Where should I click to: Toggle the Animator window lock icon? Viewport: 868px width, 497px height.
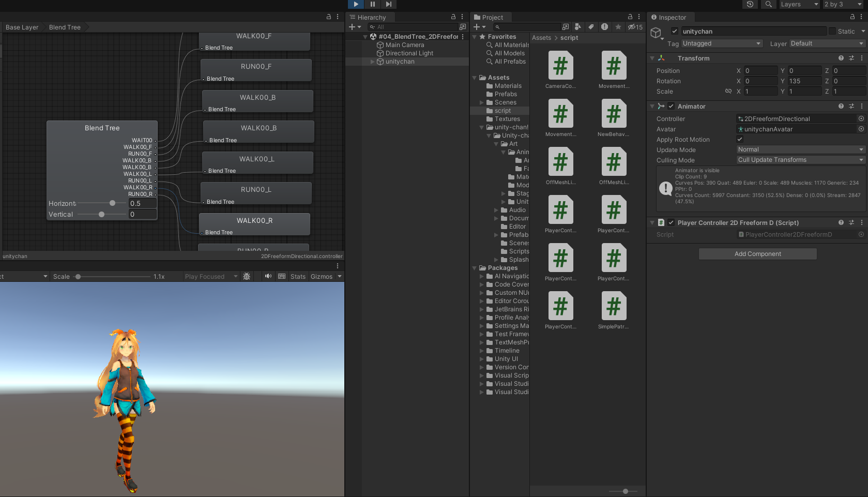point(328,17)
